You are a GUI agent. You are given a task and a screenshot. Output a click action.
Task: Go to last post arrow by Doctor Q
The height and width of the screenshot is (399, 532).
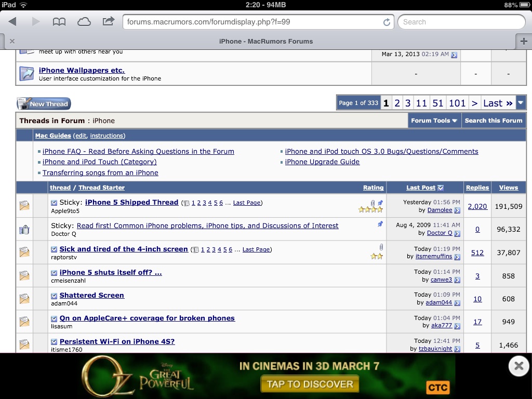[457, 233]
